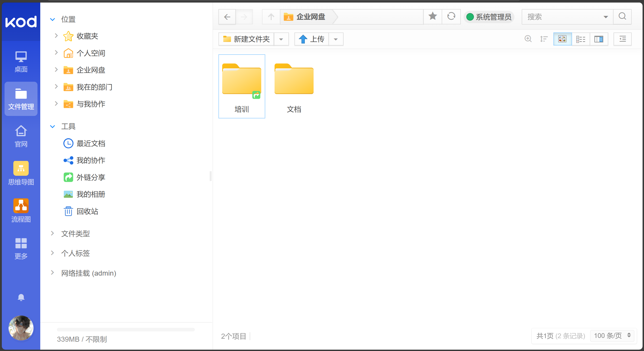The height and width of the screenshot is (351, 644).
Task: Open the Desktop (桌面) sidebar icon
Action: point(21,62)
